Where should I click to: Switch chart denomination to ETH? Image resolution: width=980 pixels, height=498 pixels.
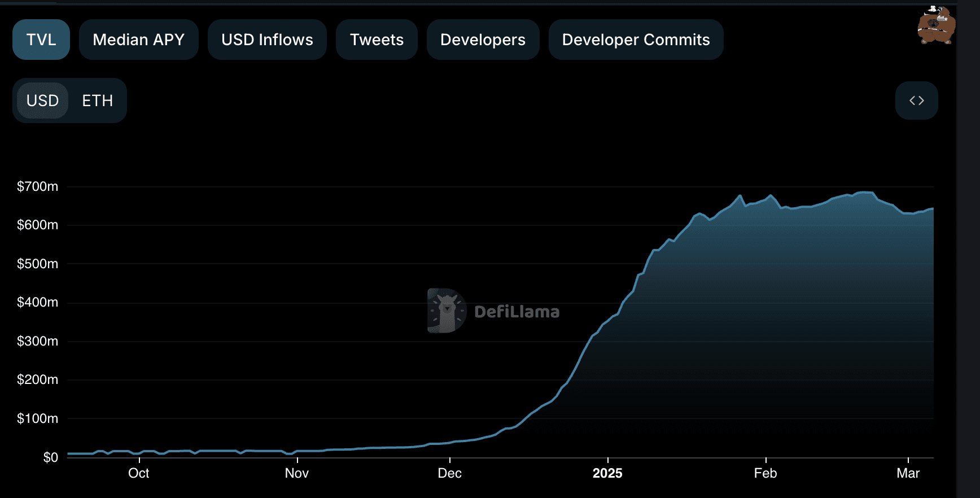[97, 101]
